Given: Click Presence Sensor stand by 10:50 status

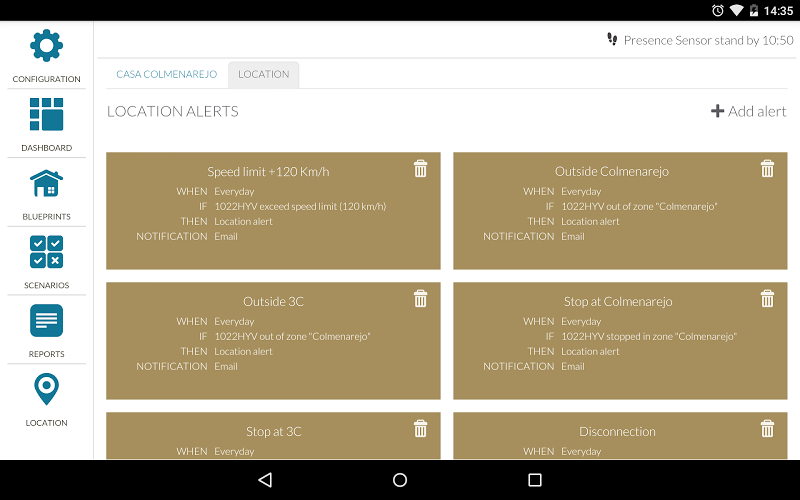Looking at the screenshot, I should point(700,40).
